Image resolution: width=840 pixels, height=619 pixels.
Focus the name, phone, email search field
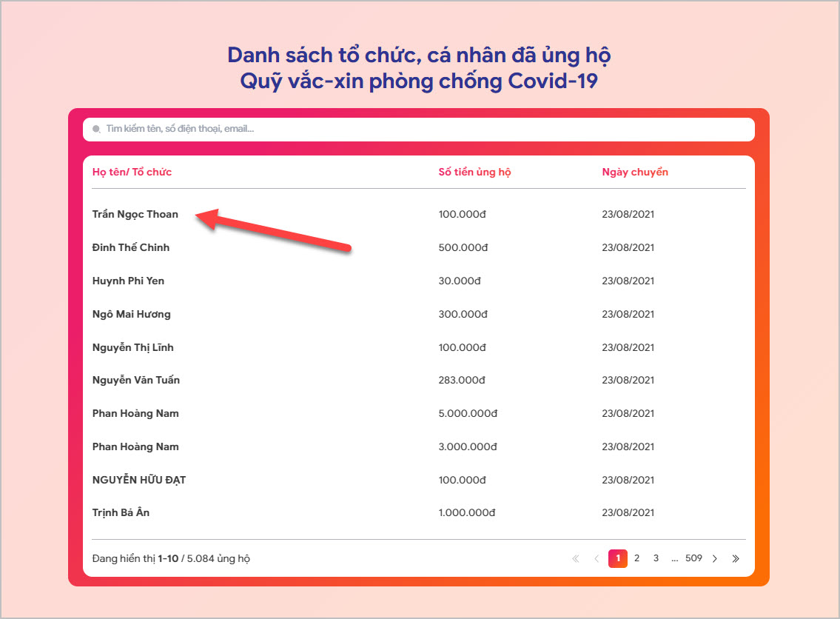418,129
